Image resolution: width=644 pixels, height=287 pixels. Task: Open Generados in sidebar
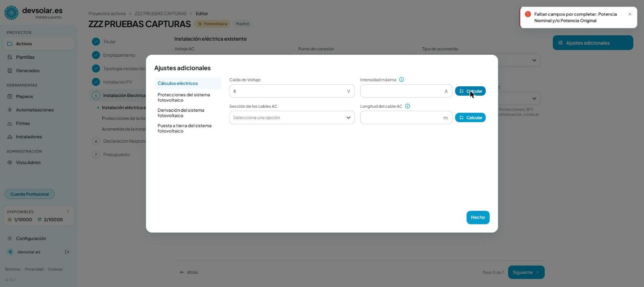39,71
